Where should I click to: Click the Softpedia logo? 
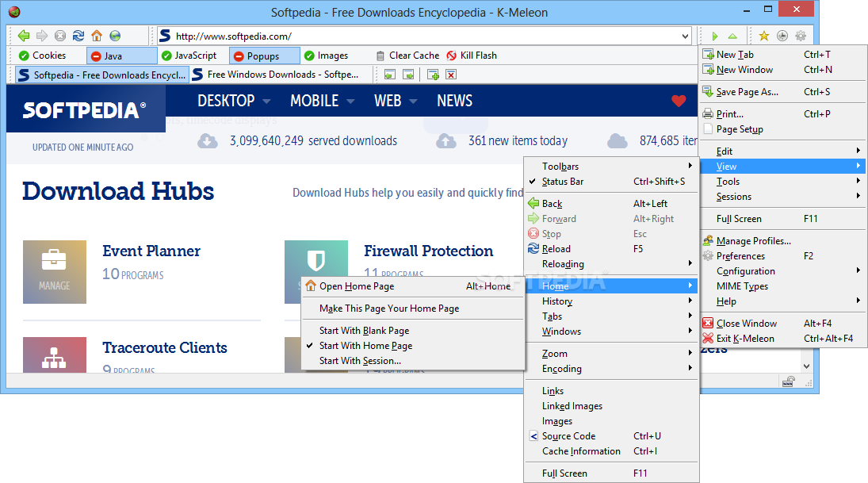(84, 109)
